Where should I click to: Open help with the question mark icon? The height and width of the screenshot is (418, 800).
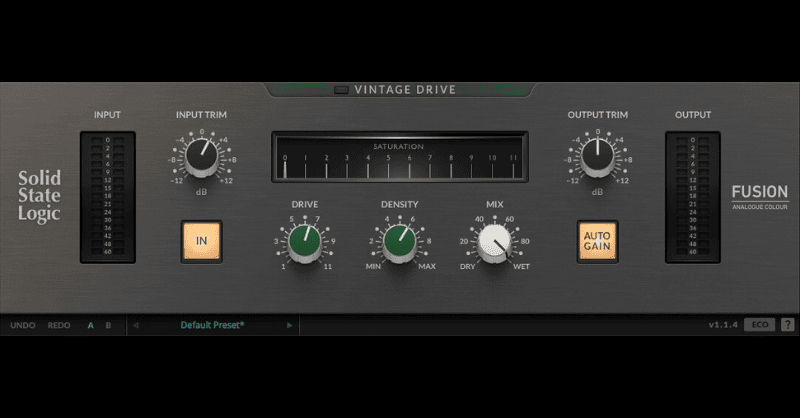click(x=788, y=325)
